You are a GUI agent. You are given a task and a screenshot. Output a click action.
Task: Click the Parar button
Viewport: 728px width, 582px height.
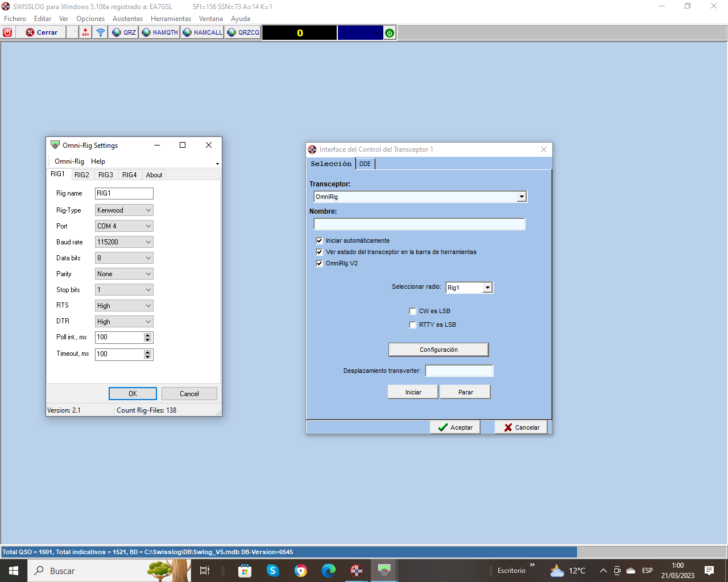point(465,392)
